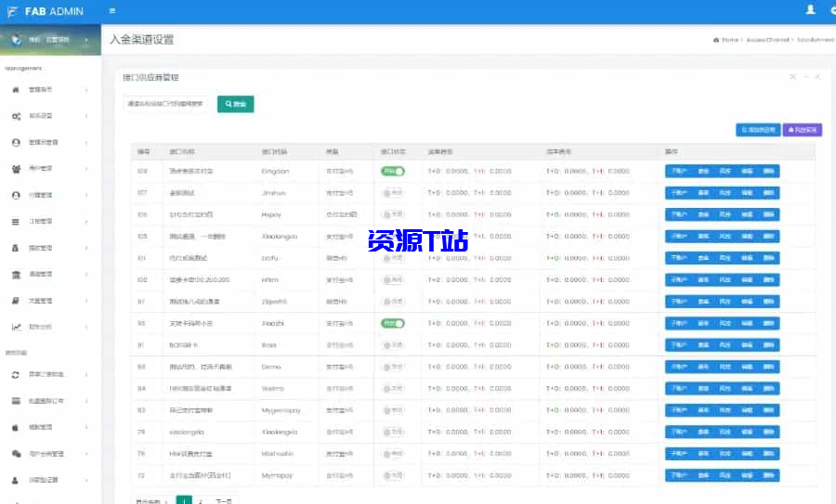Toggle the status switch for the Demo row
Viewport: 836px width, 504px height.
[x=392, y=367]
